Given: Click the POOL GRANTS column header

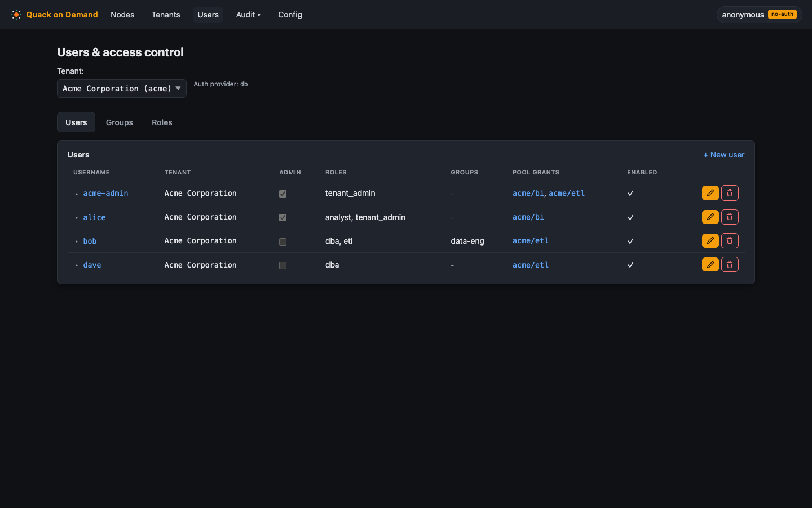Looking at the screenshot, I should [536, 172].
